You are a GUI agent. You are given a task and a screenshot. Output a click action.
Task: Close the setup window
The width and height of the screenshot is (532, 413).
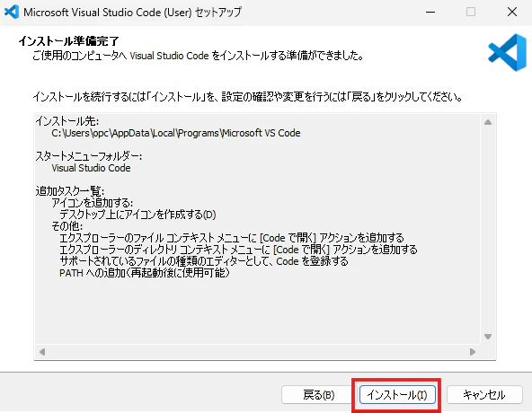(x=512, y=13)
